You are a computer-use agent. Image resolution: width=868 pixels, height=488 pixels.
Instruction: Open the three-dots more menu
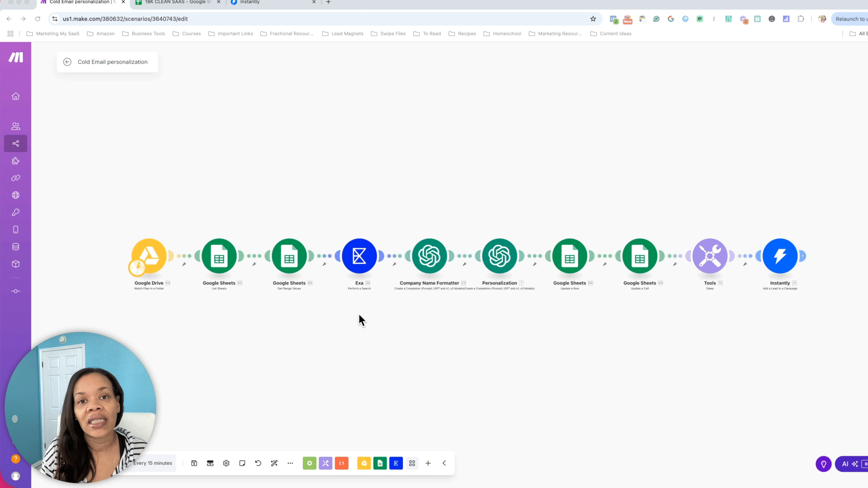coord(290,463)
